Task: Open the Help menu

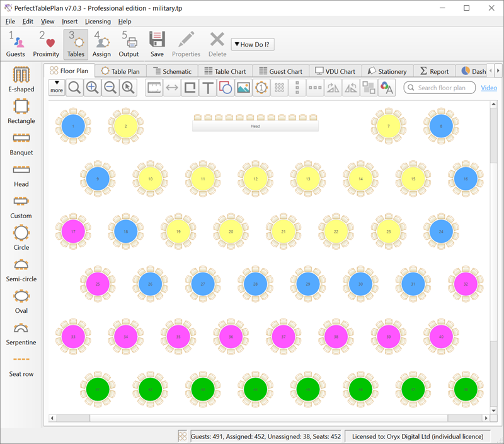Action: pos(125,21)
